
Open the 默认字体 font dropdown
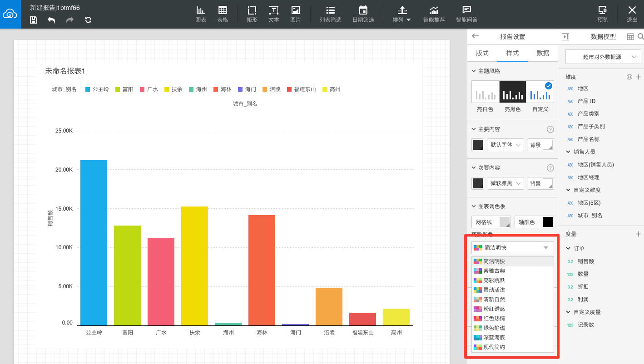coord(506,145)
